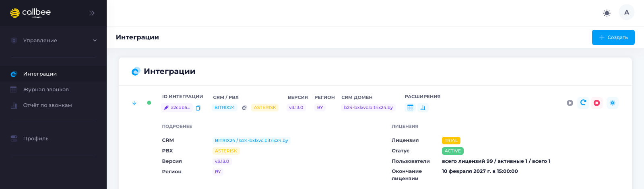
Task: Click the Отчёт по звонкам chart icon
Action: click(14, 105)
